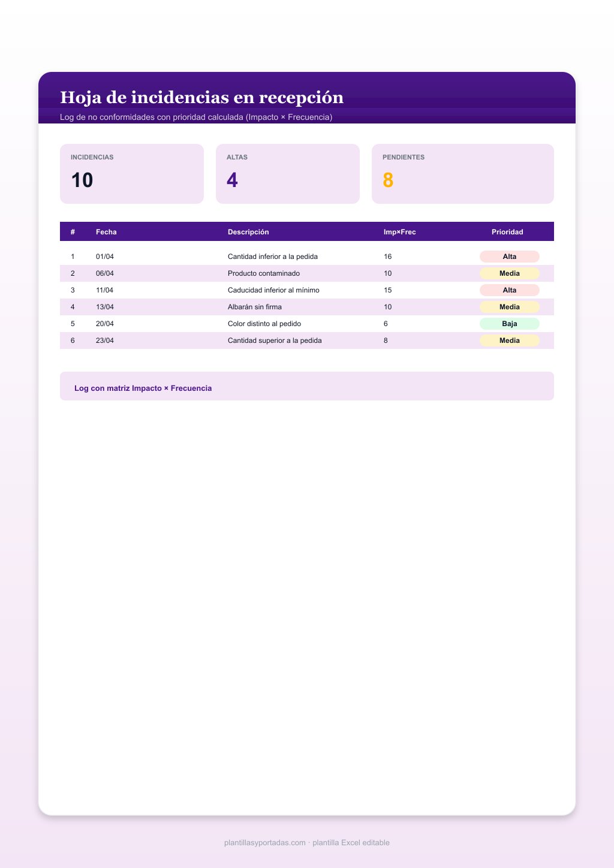This screenshot has height=868, width=614.
Task: Click the Imp×Frec value 16
Action: 388,257
